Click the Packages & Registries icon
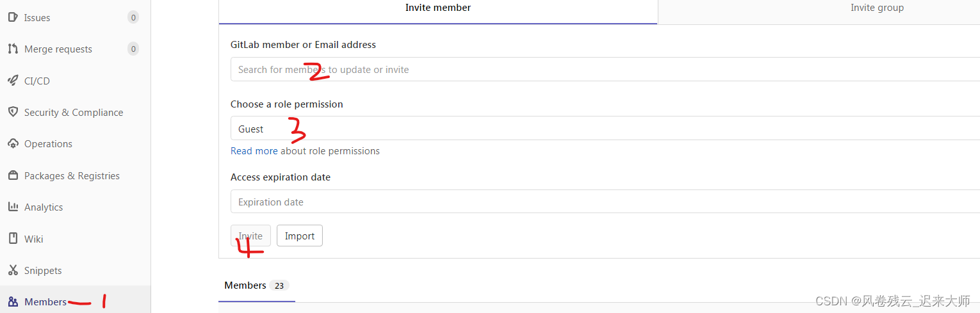The height and width of the screenshot is (313, 980). tap(13, 175)
